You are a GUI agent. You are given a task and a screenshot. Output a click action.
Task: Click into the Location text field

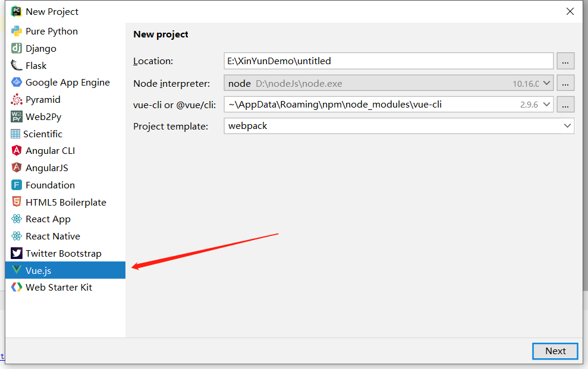(388, 61)
